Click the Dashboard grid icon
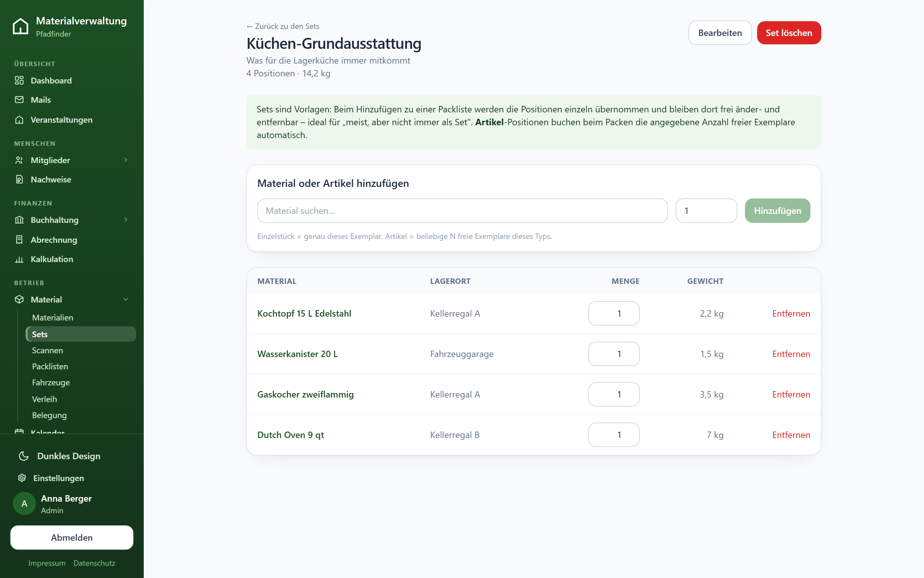924x578 pixels. 19,80
